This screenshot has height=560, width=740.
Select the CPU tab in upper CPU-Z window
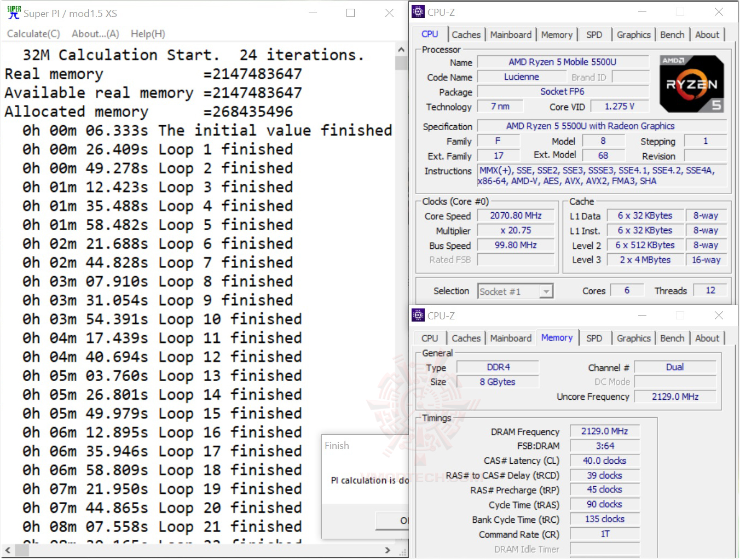tap(430, 34)
